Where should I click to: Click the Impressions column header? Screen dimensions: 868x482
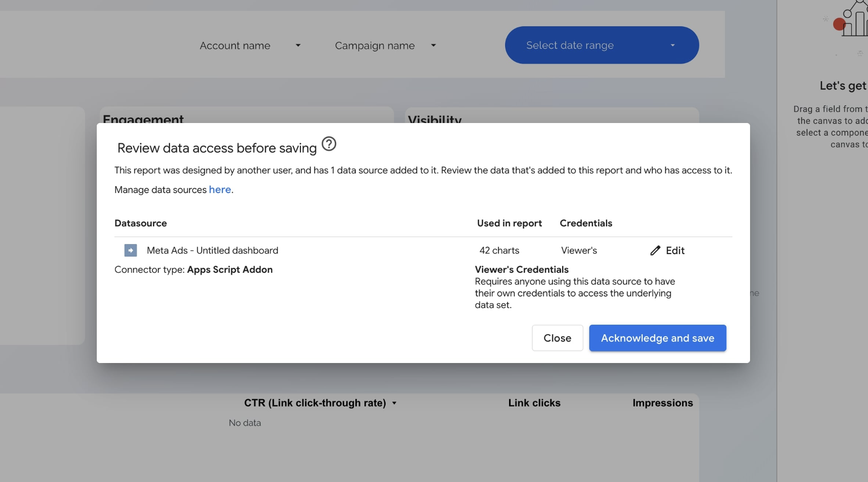coord(662,403)
